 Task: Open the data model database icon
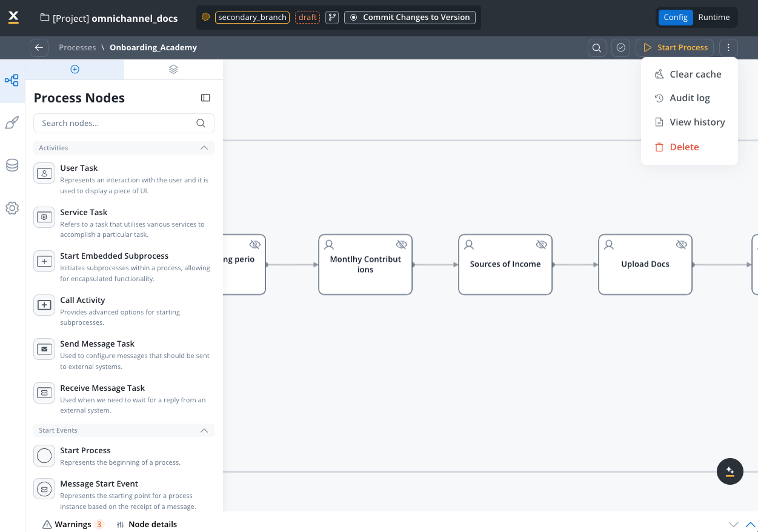point(12,165)
